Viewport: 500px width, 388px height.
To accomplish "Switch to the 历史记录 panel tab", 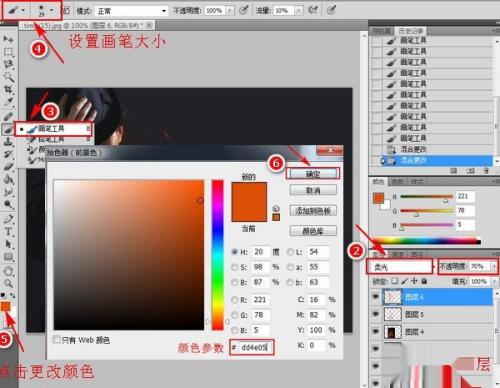I will point(410,31).
